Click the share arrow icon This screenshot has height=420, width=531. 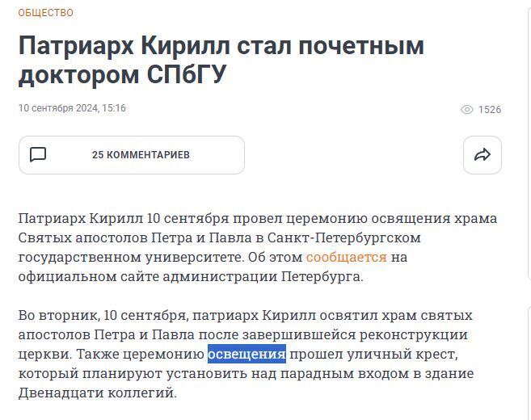[483, 155]
